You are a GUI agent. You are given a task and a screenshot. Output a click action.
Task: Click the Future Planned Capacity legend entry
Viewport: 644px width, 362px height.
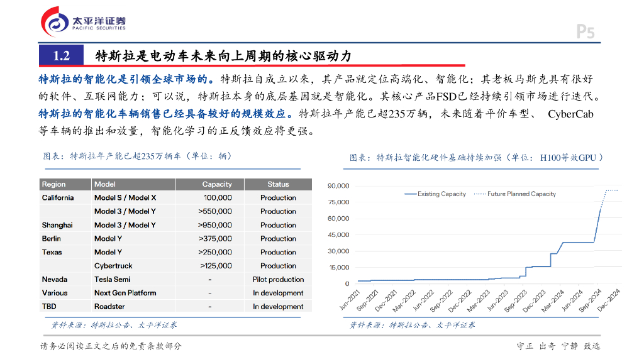(521, 194)
